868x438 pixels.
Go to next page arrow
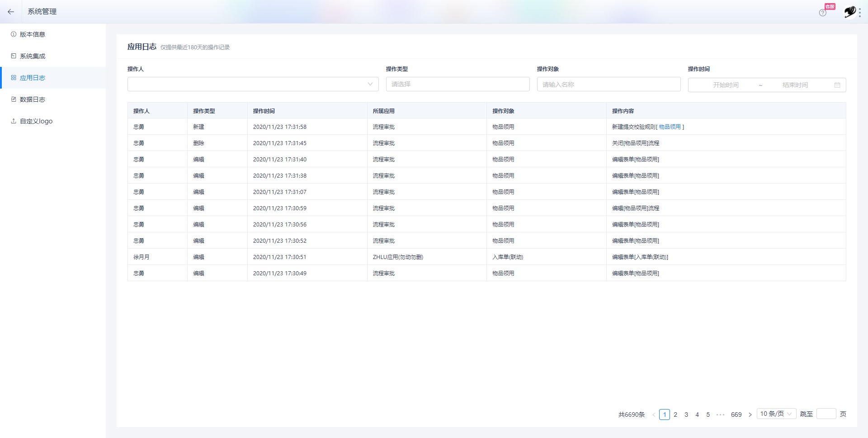point(750,414)
